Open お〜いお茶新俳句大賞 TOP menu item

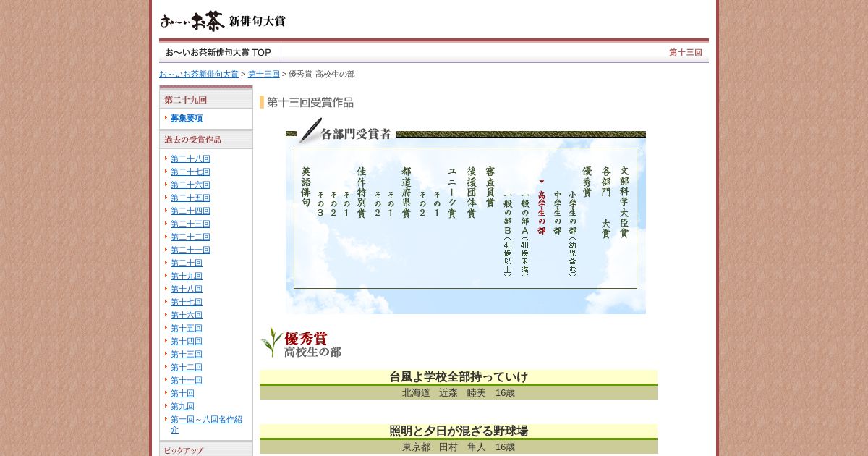[218, 52]
